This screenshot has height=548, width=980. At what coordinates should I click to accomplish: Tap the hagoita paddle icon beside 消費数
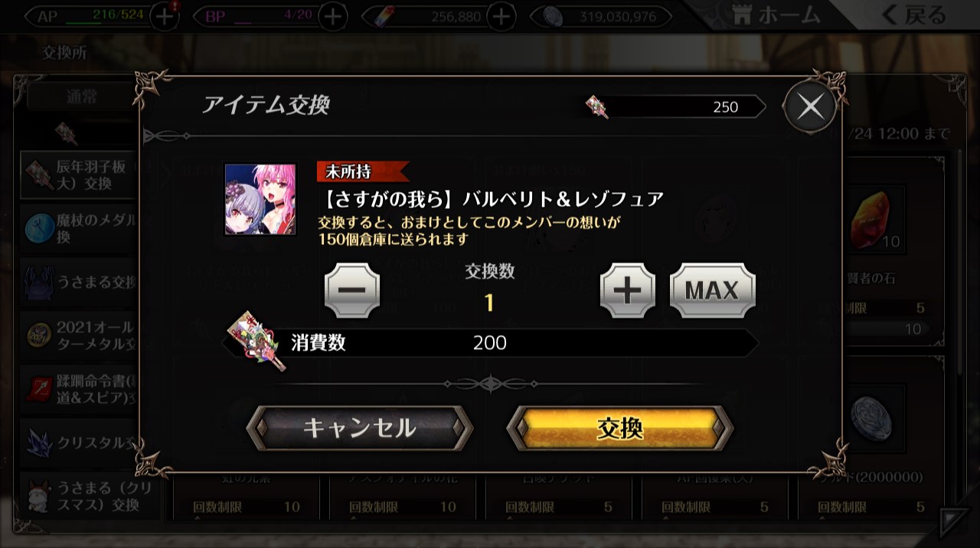257,341
